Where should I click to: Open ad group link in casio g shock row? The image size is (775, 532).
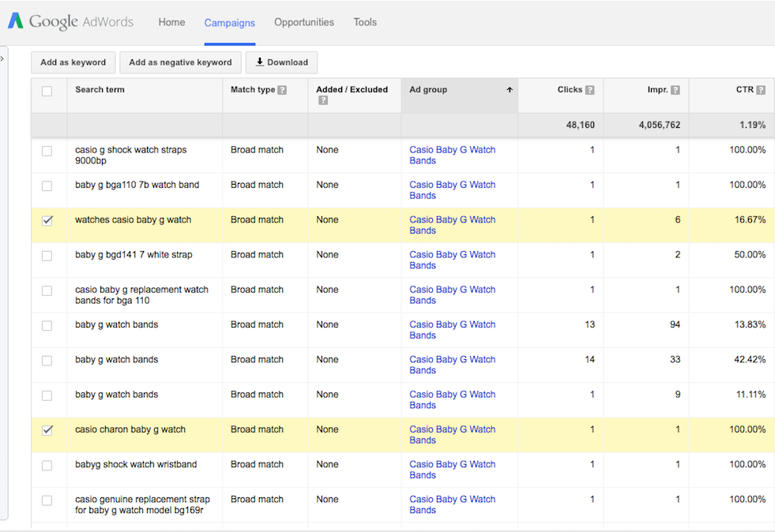click(452, 155)
